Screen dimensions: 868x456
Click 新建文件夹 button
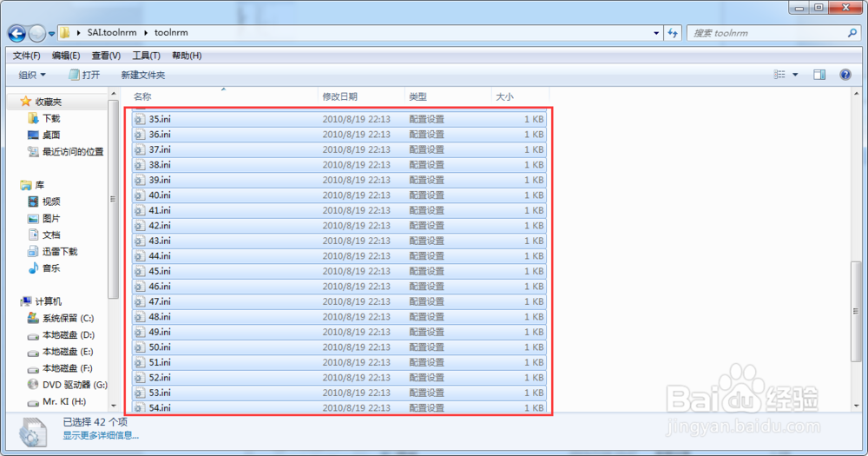coord(143,75)
